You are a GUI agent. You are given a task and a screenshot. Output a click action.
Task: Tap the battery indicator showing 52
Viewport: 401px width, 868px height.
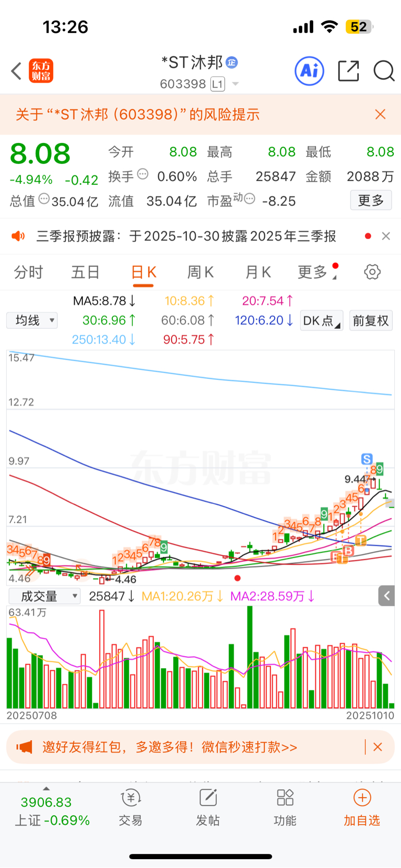pyautogui.click(x=359, y=27)
